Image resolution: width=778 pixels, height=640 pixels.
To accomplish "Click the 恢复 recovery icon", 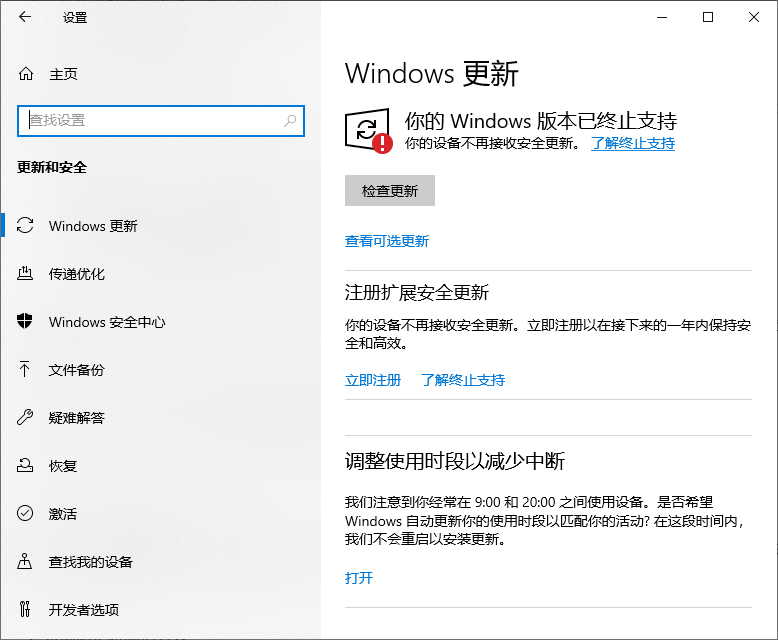I will (25, 465).
